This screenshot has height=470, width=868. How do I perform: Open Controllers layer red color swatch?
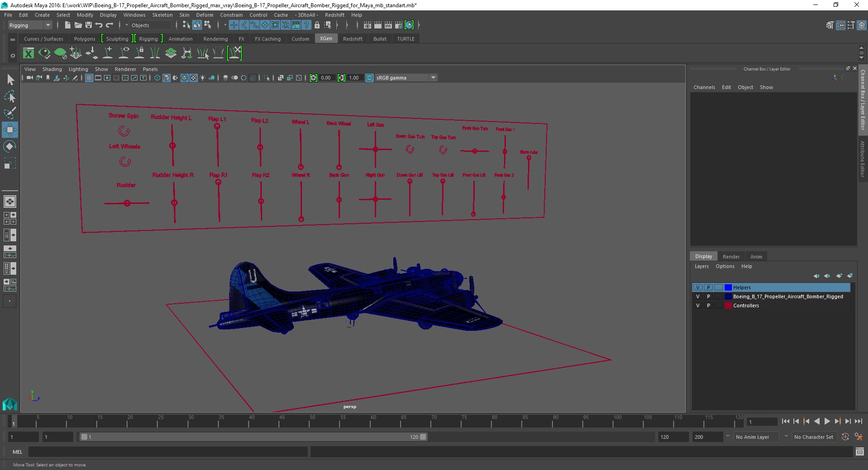(728, 305)
